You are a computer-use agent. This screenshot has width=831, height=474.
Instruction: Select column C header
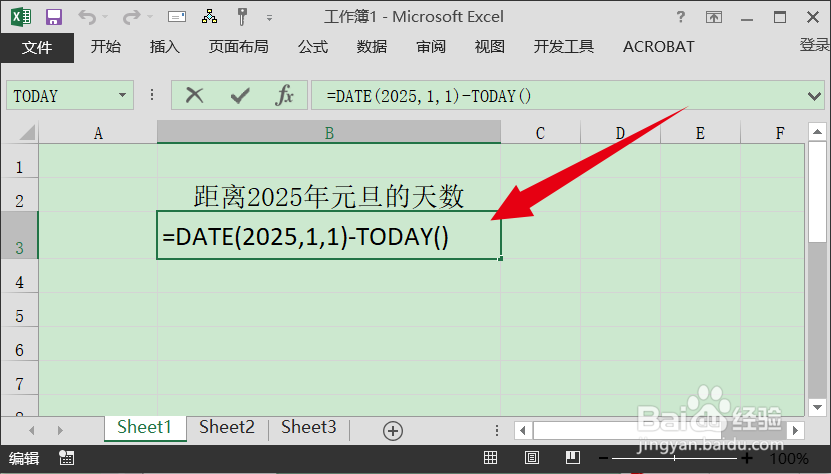(541, 133)
